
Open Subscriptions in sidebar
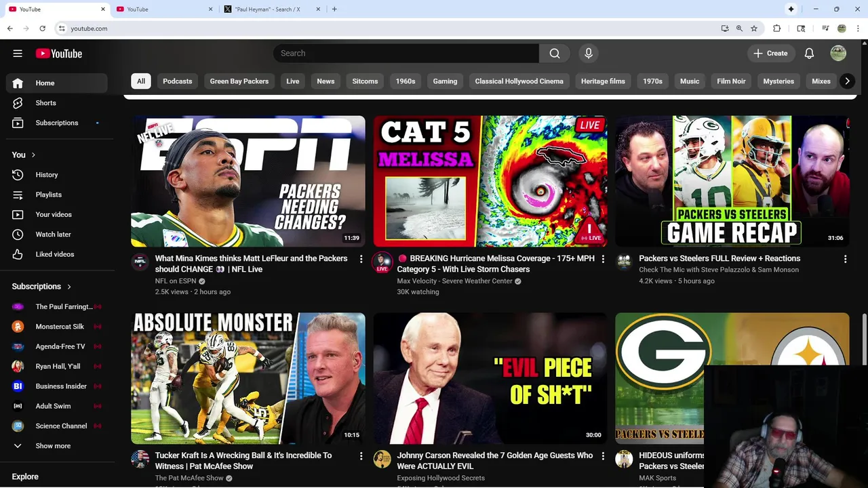pos(57,123)
